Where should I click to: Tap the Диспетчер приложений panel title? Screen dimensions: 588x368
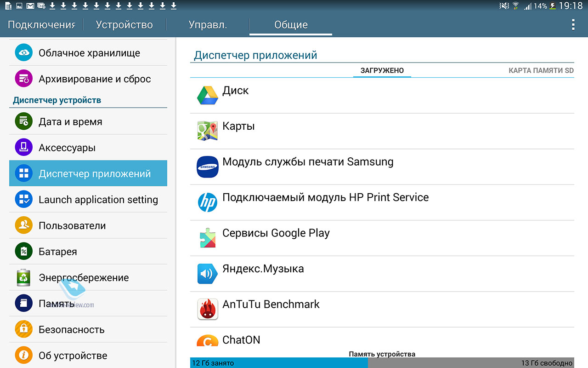(255, 55)
